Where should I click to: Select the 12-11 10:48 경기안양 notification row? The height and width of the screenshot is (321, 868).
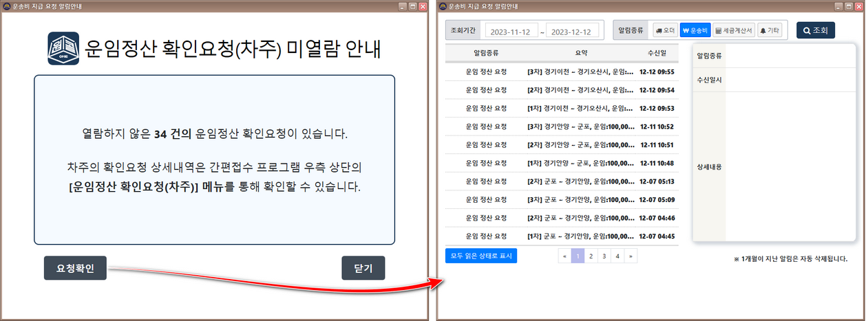click(x=561, y=164)
